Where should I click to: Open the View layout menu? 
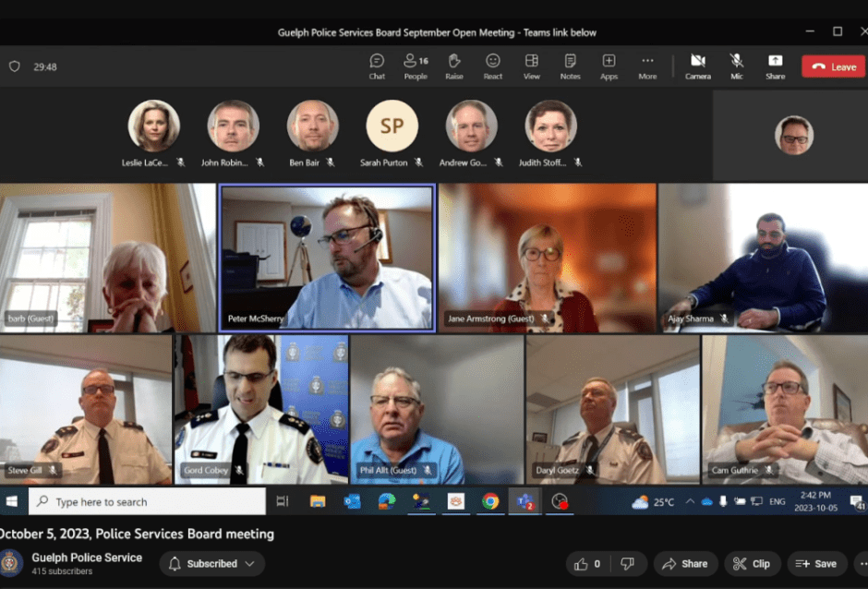click(x=532, y=66)
